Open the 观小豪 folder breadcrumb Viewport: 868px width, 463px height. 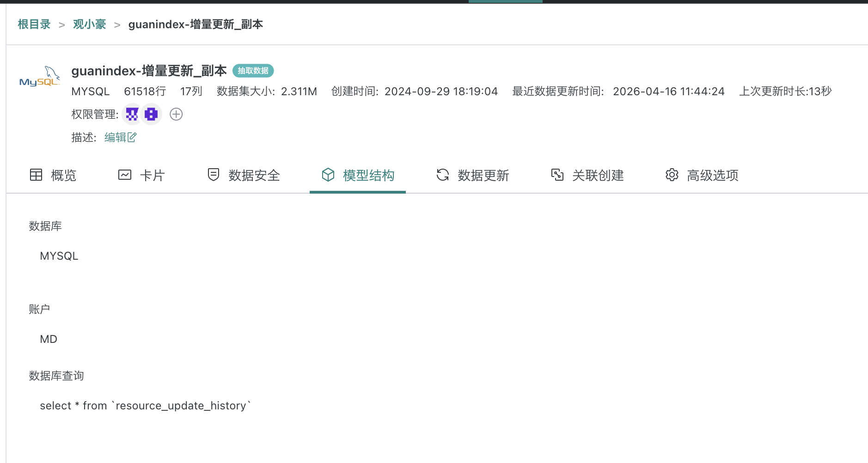pyautogui.click(x=89, y=24)
